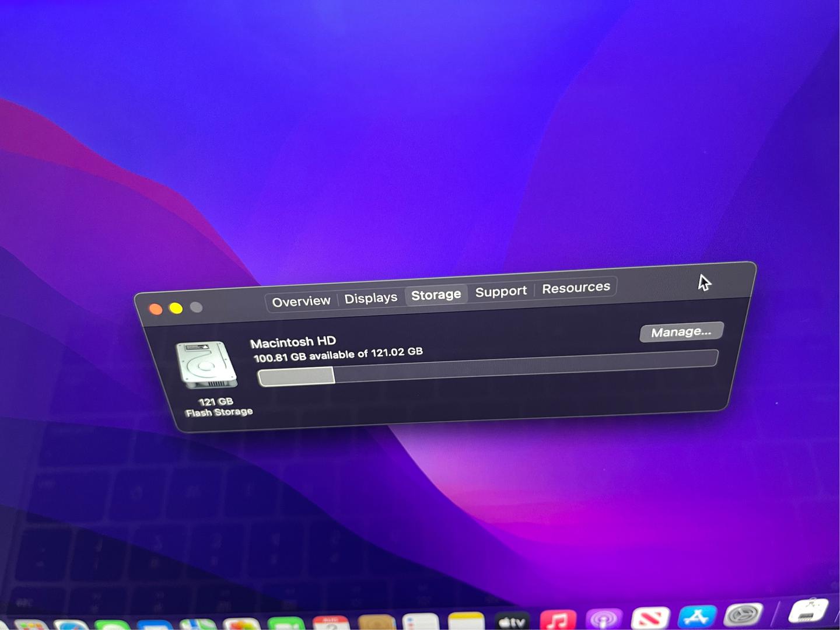The image size is (840, 630).
Task: Open the Displays tab
Action: pos(370,298)
